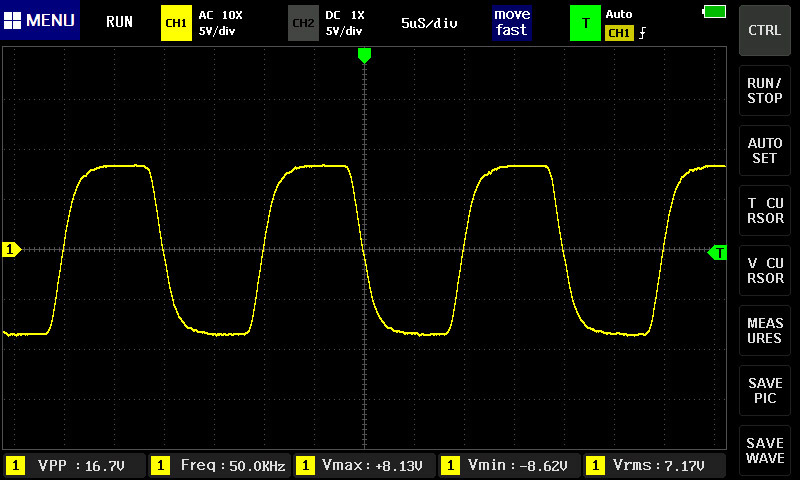Select the green horizontal trigger position marker

click(364, 56)
